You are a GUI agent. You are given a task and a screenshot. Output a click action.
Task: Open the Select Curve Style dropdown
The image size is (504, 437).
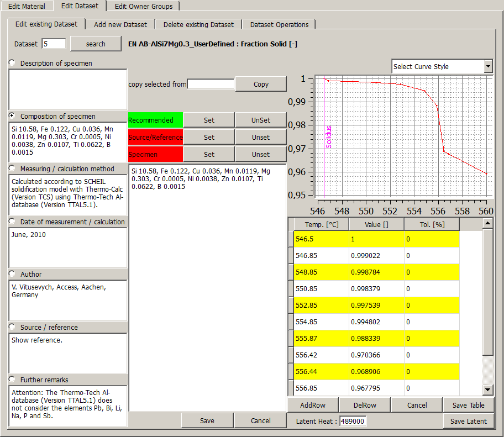click(x=487, y=66)
